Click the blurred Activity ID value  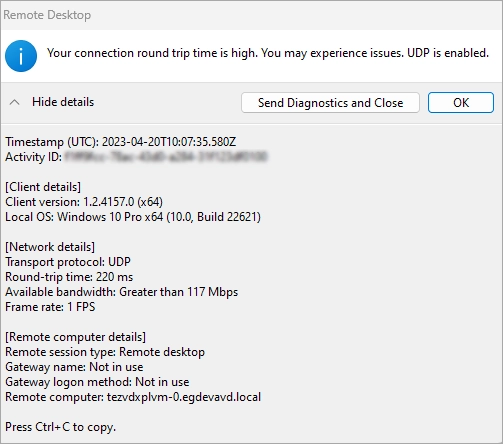[166, 157]
